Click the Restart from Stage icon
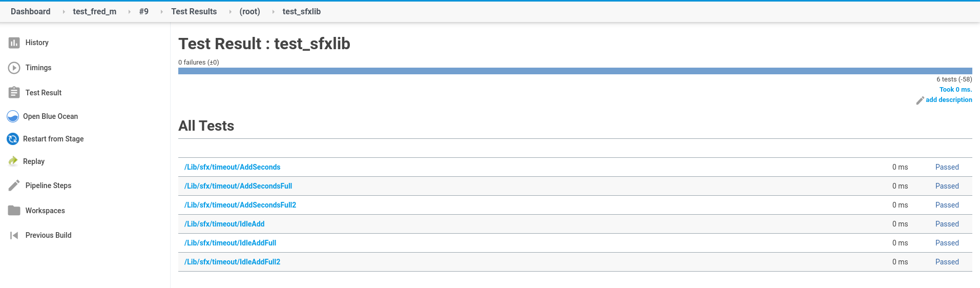 [x=13, y=139]
